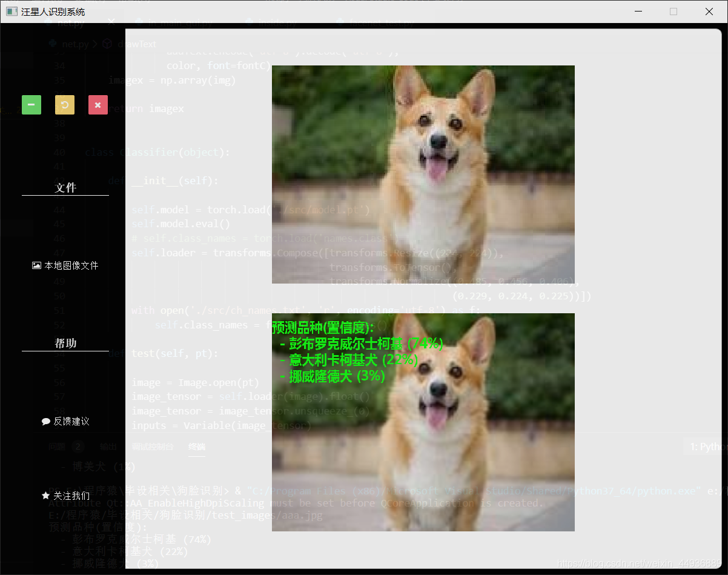The height and width of the screenshot is (575, 728).
Task: Click the chat bubble icon beside 反馈建议
Action: coord(45,421)
